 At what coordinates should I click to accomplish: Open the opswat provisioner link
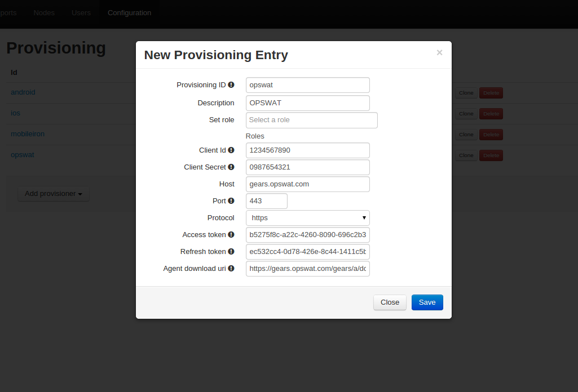pyautogui.click(x=23, y=155)
